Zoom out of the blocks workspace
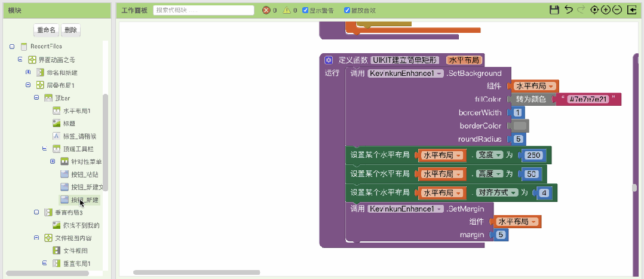This screenshot has height=279, width=644. tap(617, 10)
